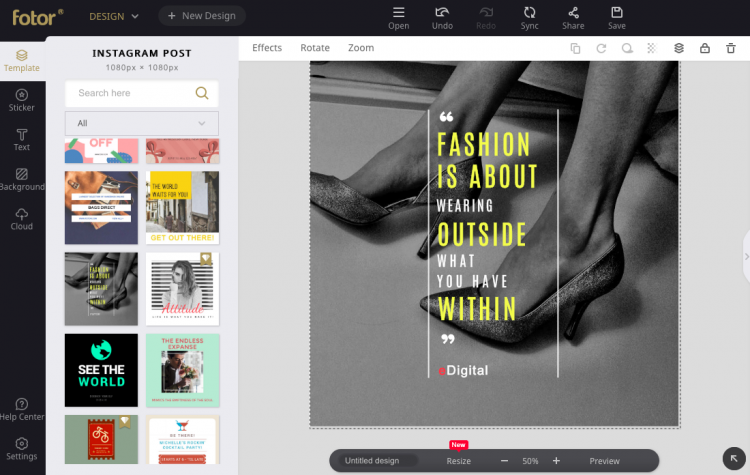Click the template Search here field
This screenshot has width=750, height=475.
pos(142,93)
